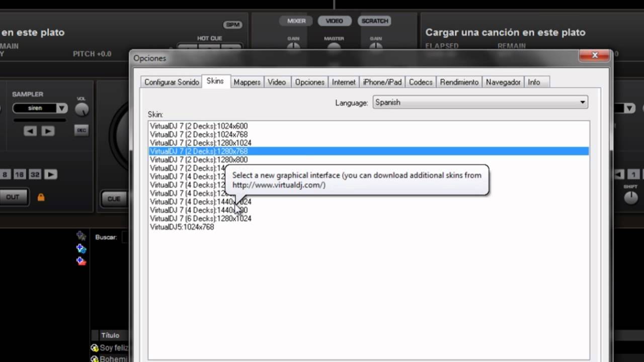644x362 pixels.
Task: Turn the right deck SHIFT knob
Action: point(631,198)
